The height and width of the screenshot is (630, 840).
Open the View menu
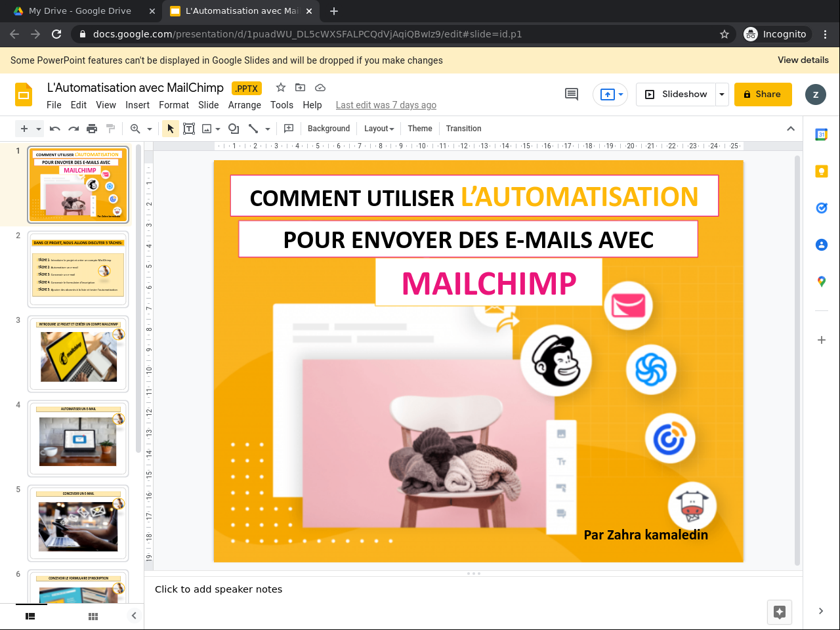coord(106,105)
